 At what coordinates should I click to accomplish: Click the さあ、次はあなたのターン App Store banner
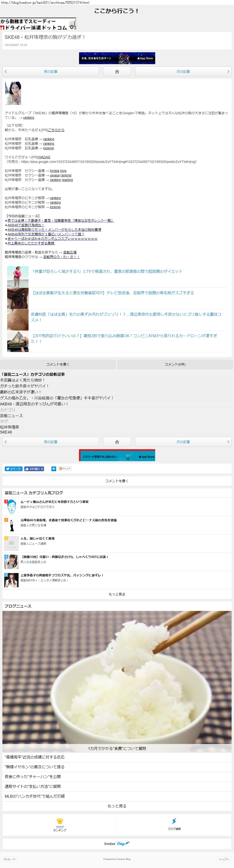coord(117,58)
